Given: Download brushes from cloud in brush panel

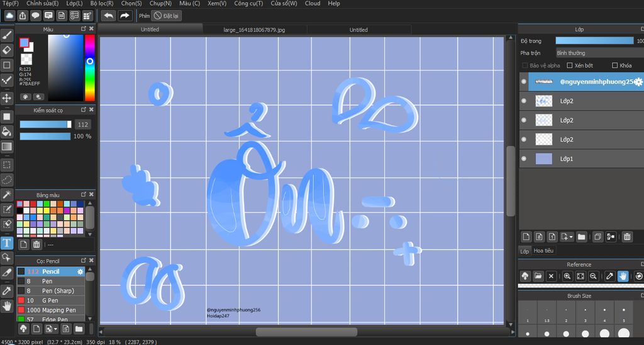Looking at the screenshot, I should click(23, 329).
